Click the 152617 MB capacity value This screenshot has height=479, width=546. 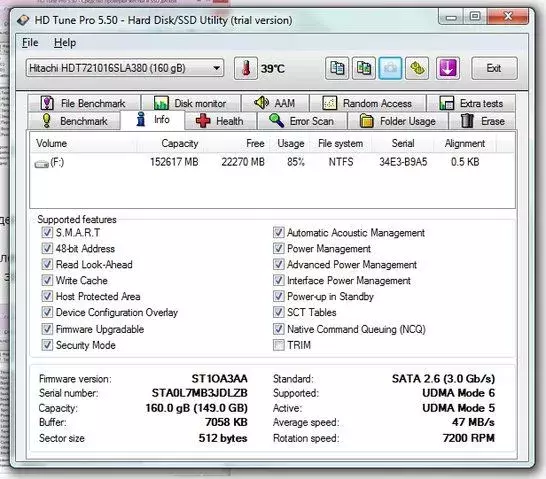174,162
